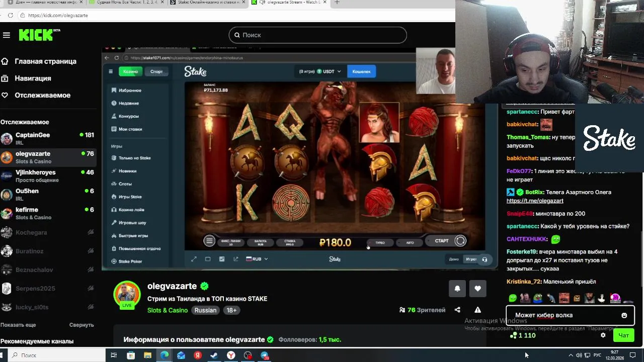Open Stake Poker in the Stake sidebar
The height and width of the screenshot is (362, 644).
(130, 261)
